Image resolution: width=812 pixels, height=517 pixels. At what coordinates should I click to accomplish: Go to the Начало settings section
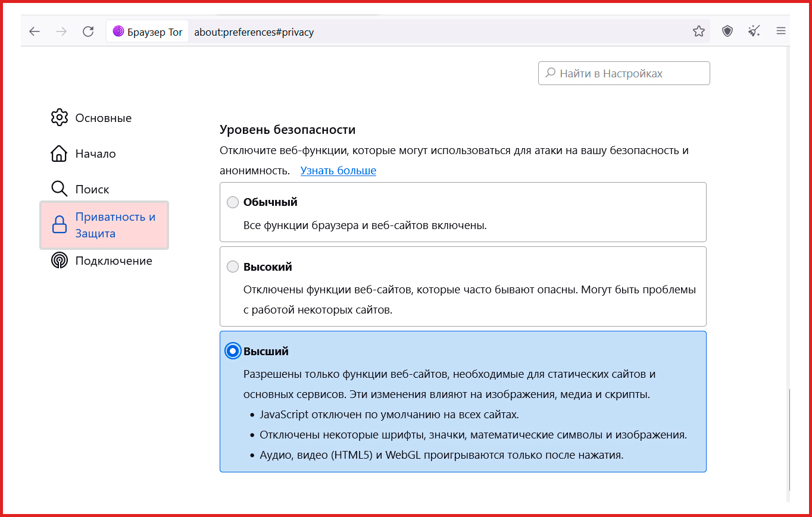pos(95,154)
